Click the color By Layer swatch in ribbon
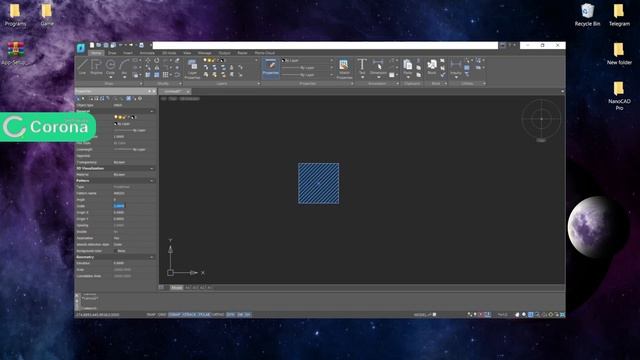640x360 pixels. [x=283, y=60]
